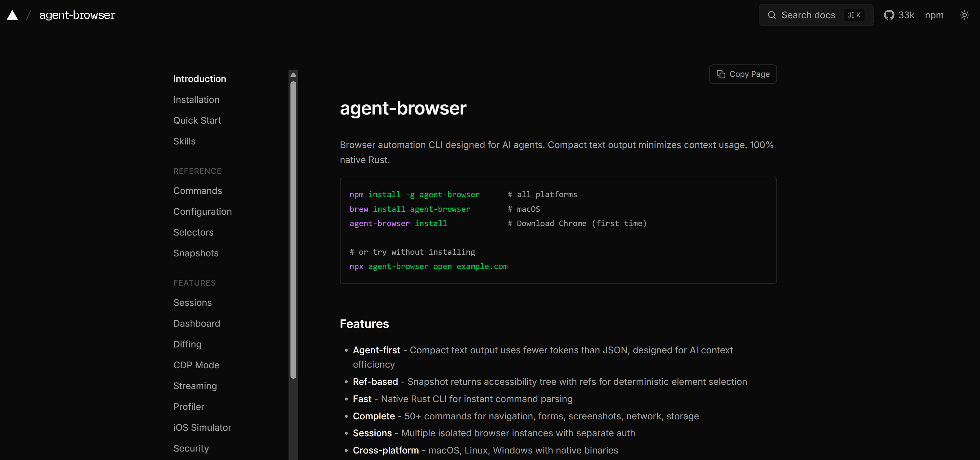980x460 pixels.
Task: Open the Dashboard feature page
Action: tap(197, 323)
